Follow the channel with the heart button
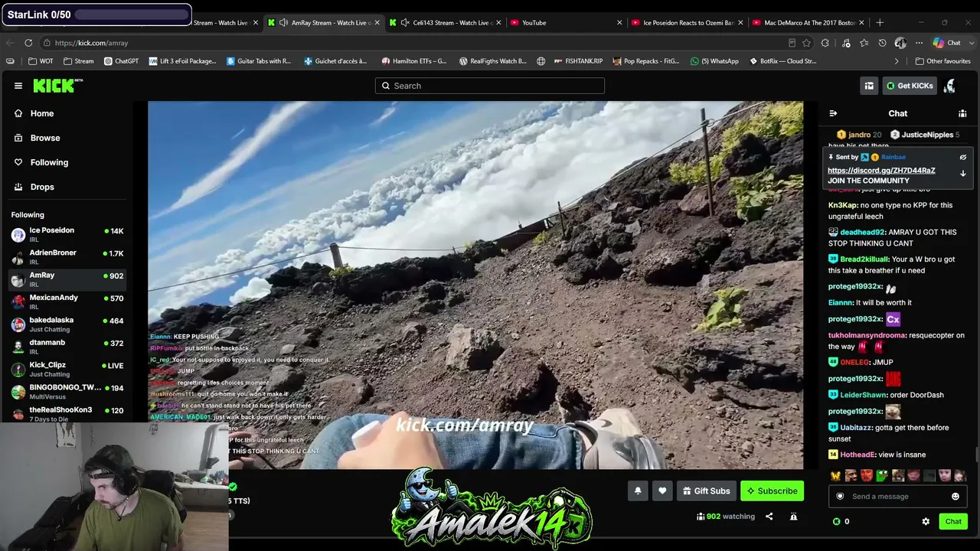The image size is (980, 551). click(x=662, y=491)
